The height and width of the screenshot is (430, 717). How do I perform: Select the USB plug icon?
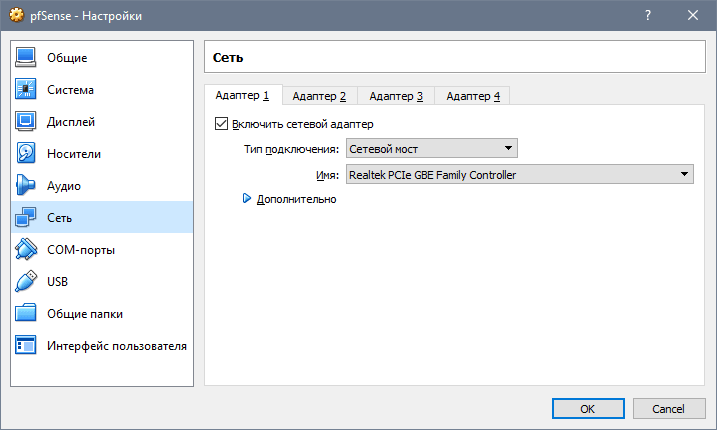(27, 282)
